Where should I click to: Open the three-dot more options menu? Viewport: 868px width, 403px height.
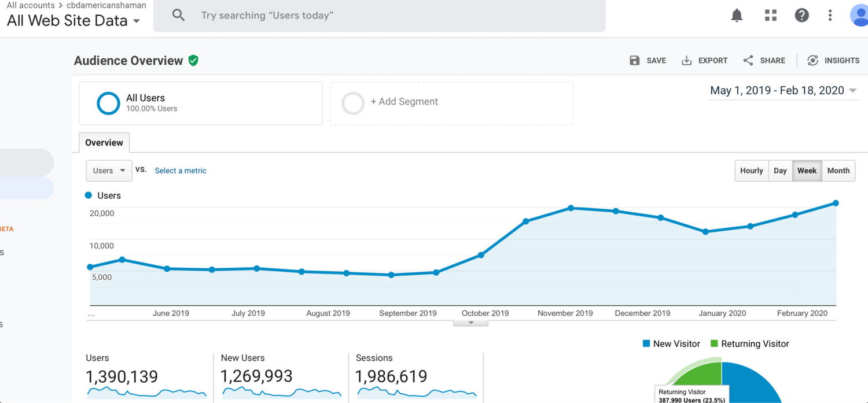(830, 16)
